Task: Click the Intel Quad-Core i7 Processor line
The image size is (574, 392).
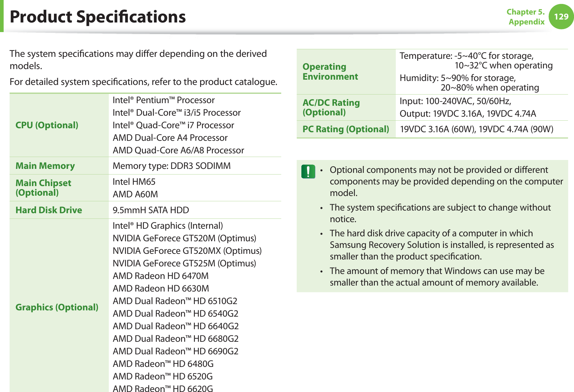Action: click(173, 125)
